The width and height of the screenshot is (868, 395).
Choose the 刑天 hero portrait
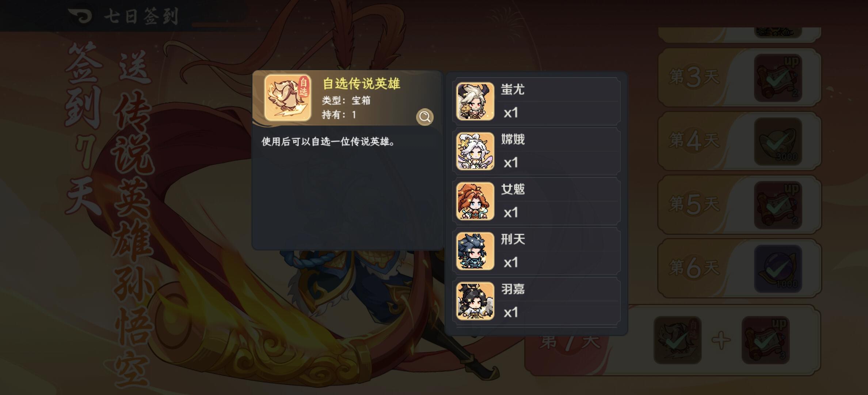pyautogui.click(x=475, y=251)
